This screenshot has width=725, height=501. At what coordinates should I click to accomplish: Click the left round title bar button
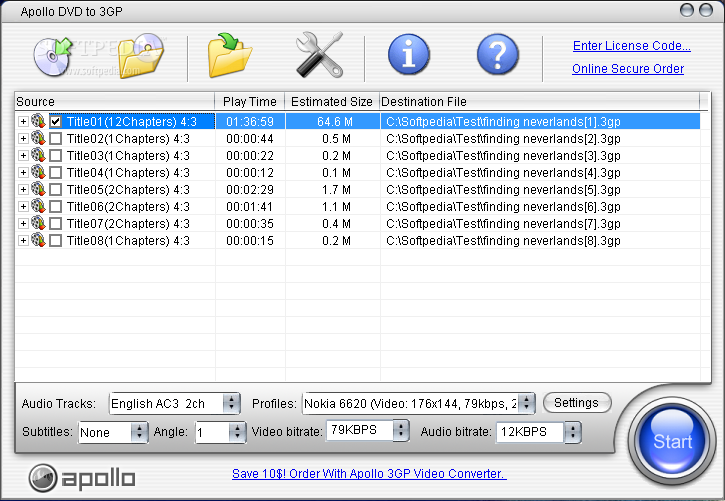(687, 10)
